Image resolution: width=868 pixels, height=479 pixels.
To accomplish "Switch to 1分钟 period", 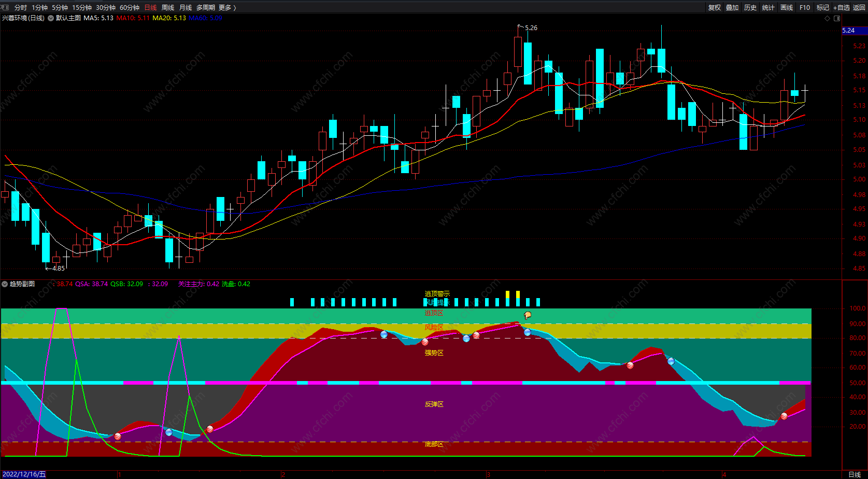I will coord(40,8).
